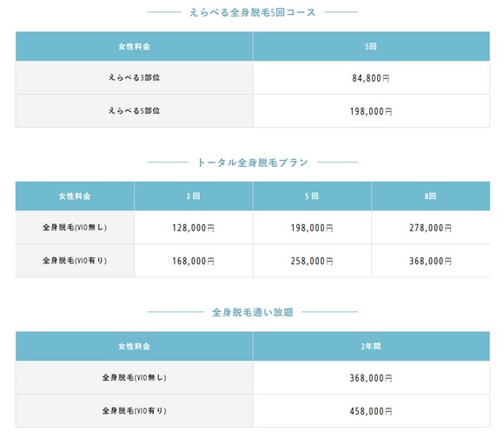Select the えらべる5部位 row label
The height and width of the screenshot is (432, 504).
coord(134,110)
